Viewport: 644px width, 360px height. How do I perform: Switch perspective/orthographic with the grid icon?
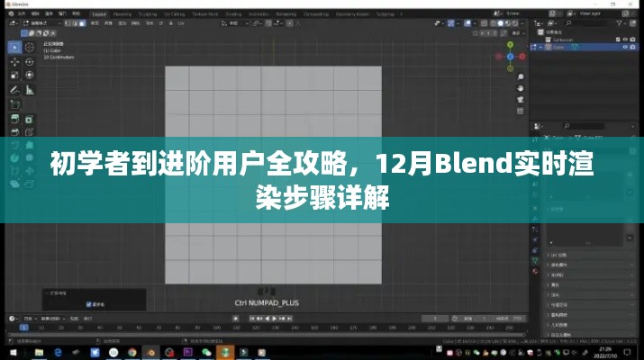pyautogui.click(x=521, y=112)
